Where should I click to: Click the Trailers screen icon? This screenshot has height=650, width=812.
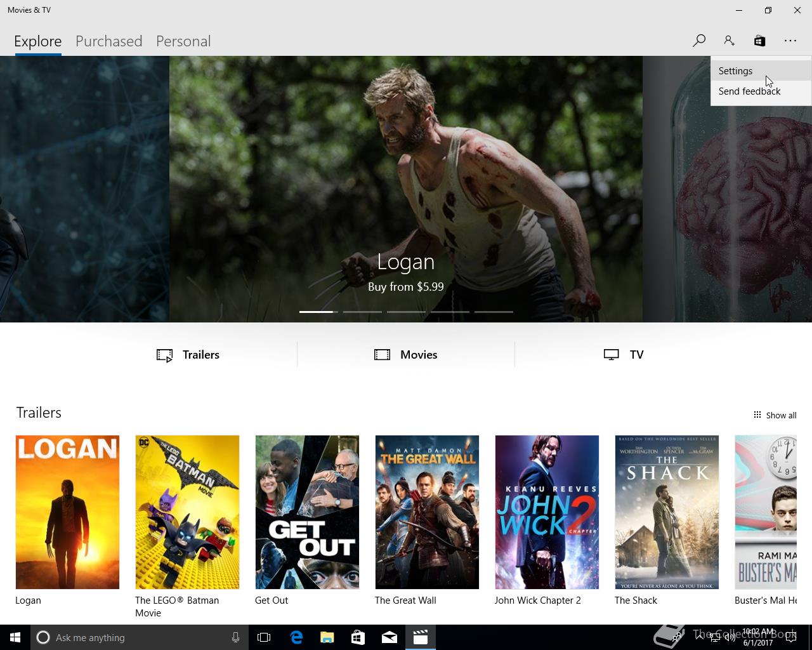(164, 355)
